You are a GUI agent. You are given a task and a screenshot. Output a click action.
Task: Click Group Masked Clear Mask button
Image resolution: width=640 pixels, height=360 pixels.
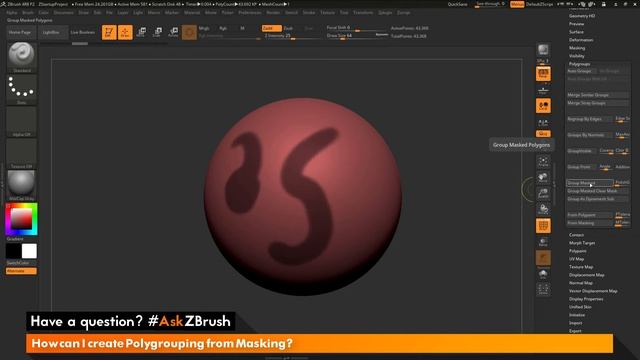point(598,191)
